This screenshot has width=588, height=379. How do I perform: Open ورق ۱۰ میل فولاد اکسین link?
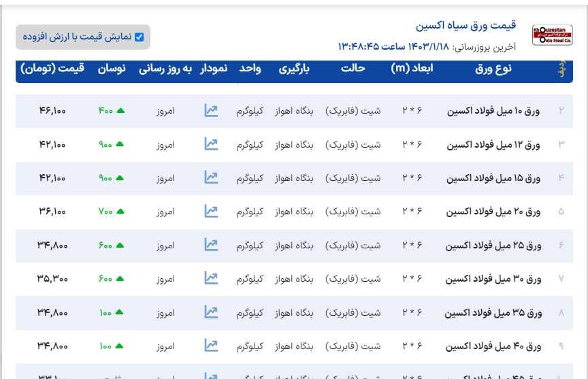pyautogui.click(x=493, y=111)
